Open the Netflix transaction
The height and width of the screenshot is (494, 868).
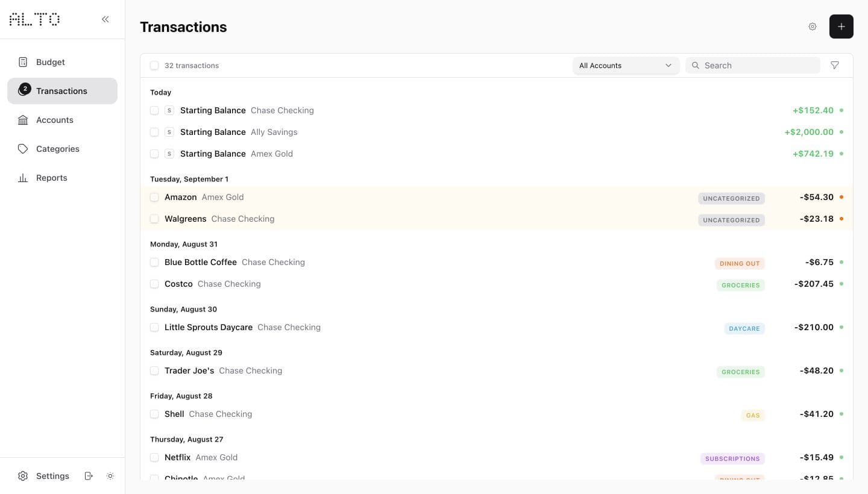tap(497, 457)
